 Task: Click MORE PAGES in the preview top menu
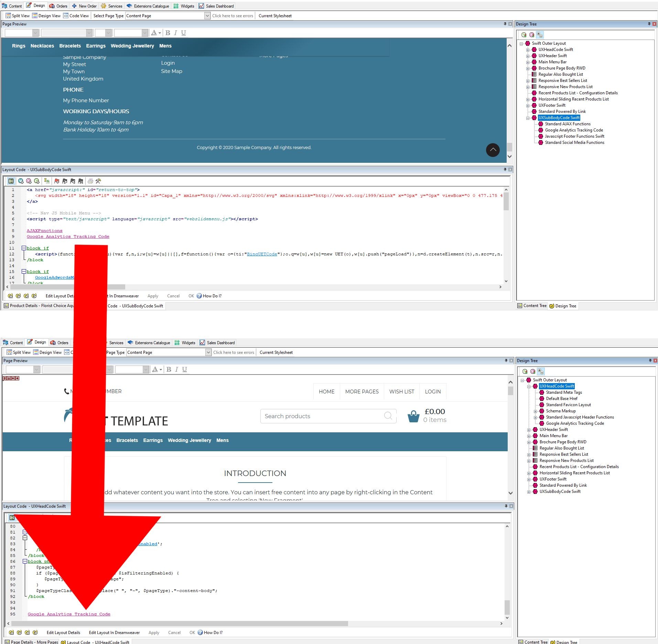362,391
